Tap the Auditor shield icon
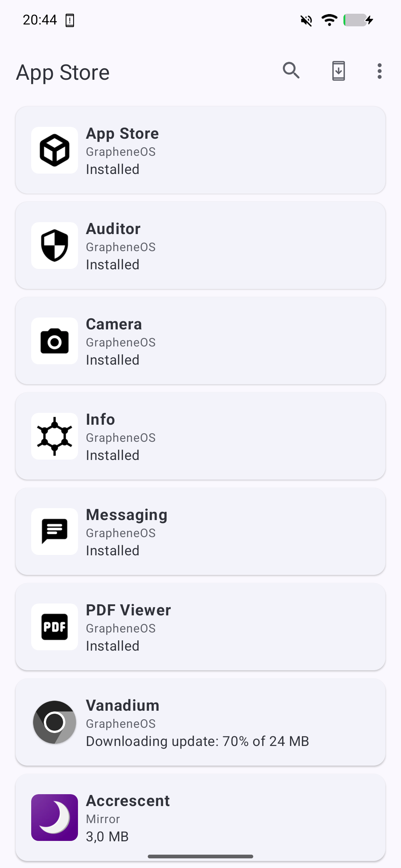 [x=55, y=246]
